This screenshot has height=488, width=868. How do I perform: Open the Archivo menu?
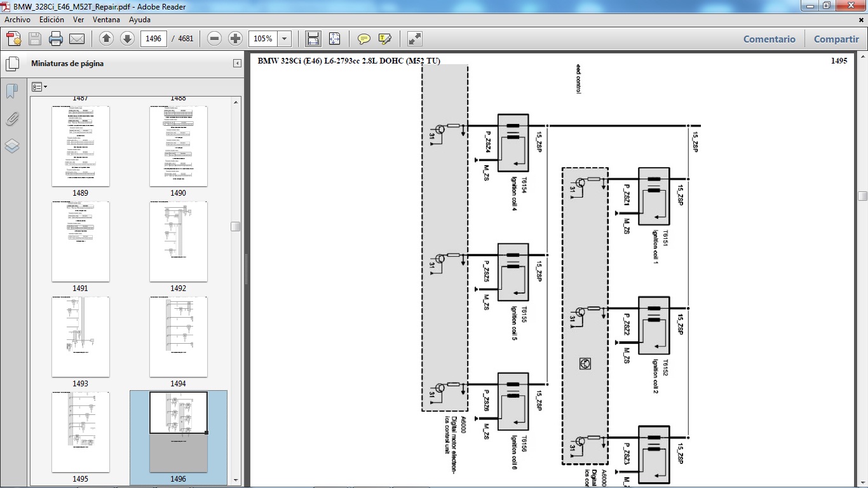pyautogui.click(x=18, y=20)
